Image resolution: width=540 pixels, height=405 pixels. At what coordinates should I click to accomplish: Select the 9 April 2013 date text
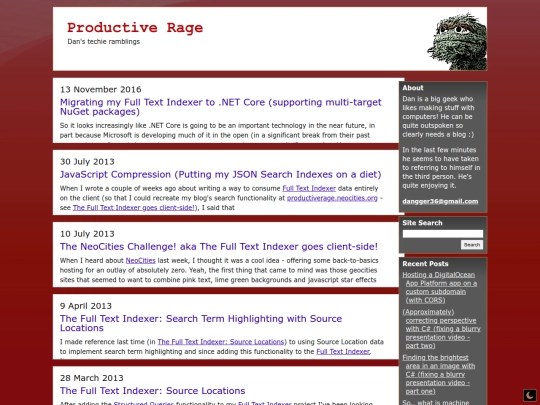pyautogui.click(x=86, y=306)
